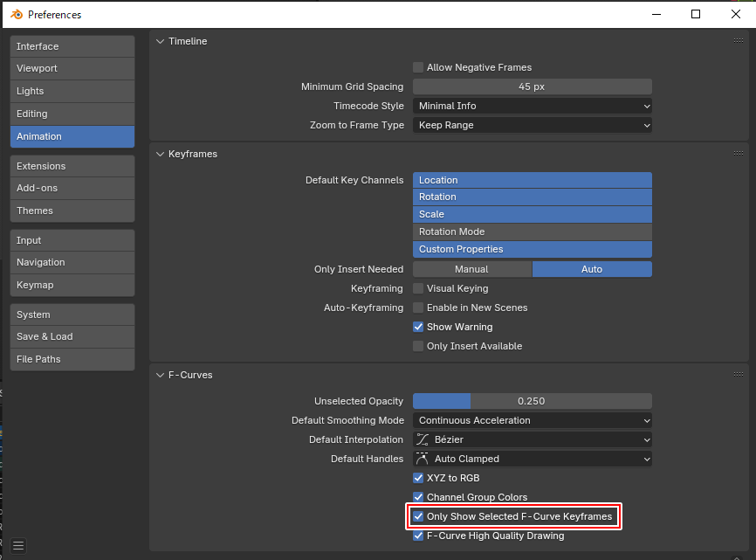756x560 pixels.
Task: Open the Add-ons preferences section
Action: [72, 188]
